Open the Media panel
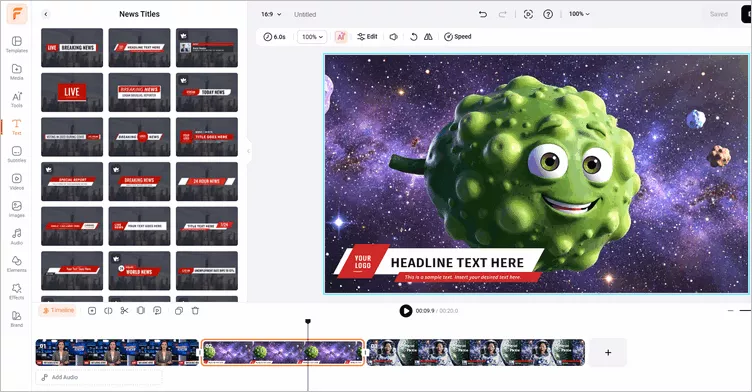This screenshot has width=752, height=392. pos(16,71)
